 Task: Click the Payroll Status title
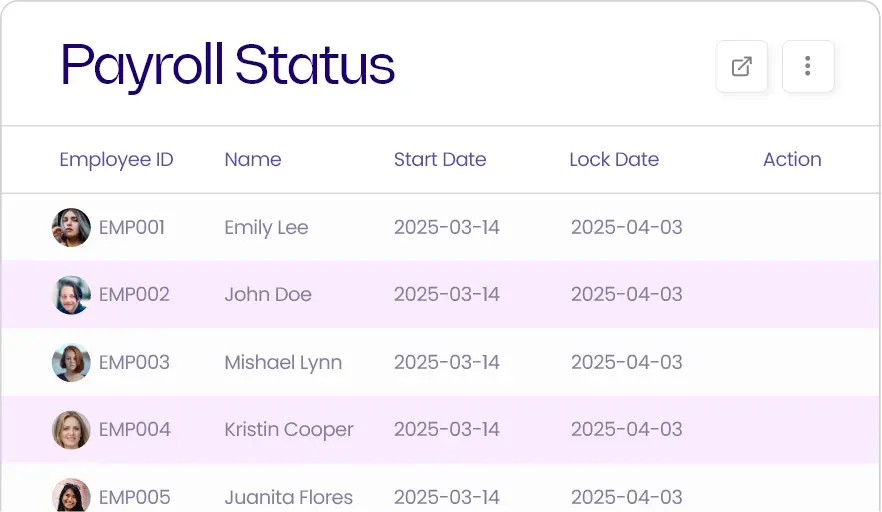pos(228,65)
